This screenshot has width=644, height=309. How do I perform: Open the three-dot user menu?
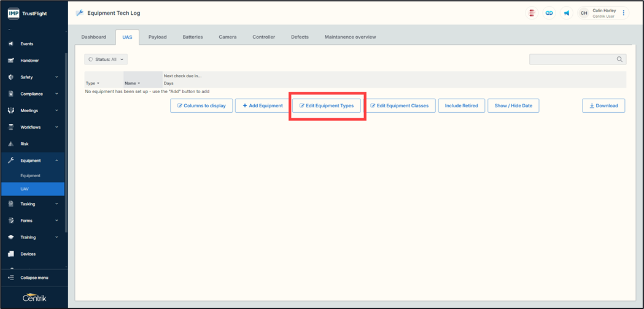[623, 13]
